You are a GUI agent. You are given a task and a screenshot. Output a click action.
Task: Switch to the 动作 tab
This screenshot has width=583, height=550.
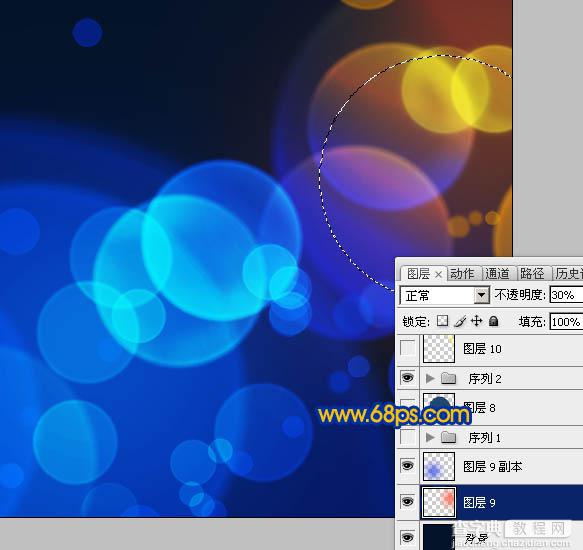tap(463, 274)
